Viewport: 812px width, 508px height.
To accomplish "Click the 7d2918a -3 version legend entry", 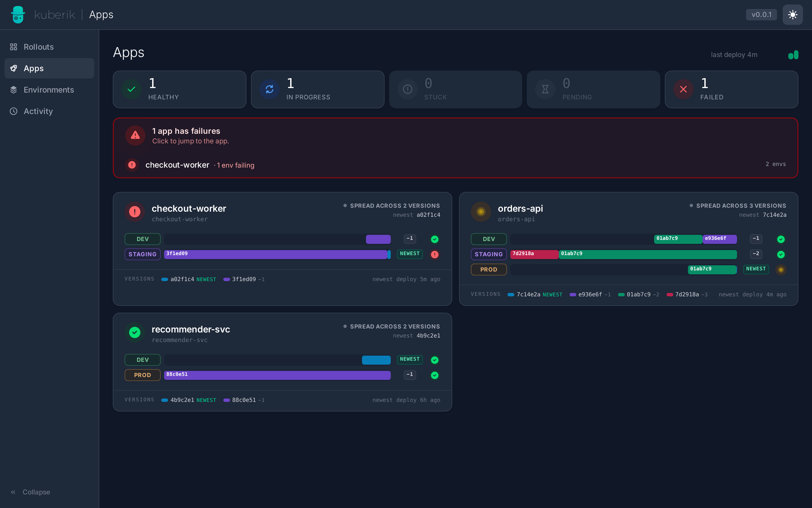I will [x=687, y=294].
